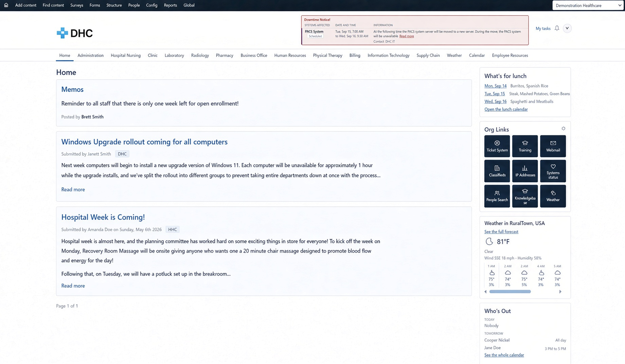This screenshot has height=364, width=625.
Task: Open Mon, Sep 14 lunch link
Action: [x=495, y=86]
